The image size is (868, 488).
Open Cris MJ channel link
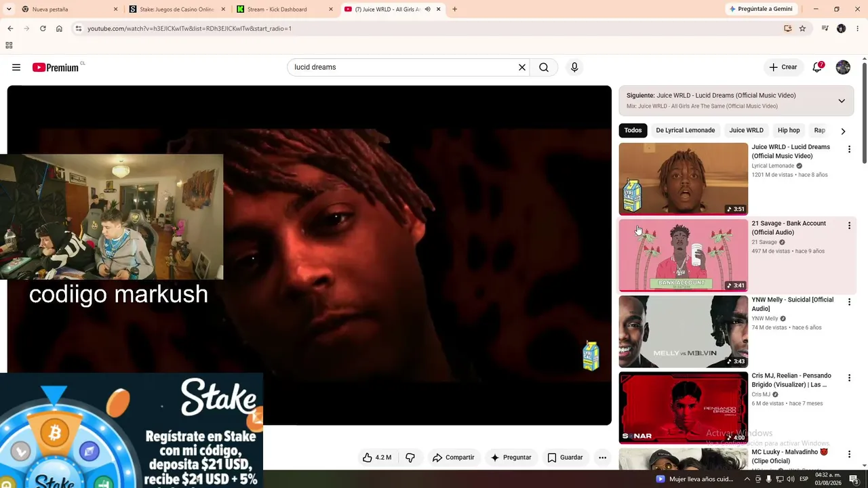pyautogui.click(x=761, y=394)
